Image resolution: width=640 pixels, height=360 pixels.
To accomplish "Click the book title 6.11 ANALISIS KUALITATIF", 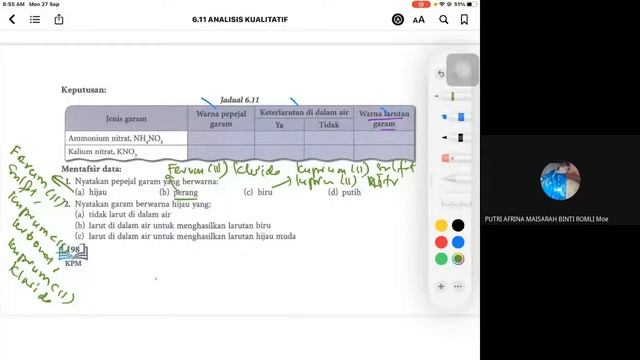I will (x=240, y=19).
